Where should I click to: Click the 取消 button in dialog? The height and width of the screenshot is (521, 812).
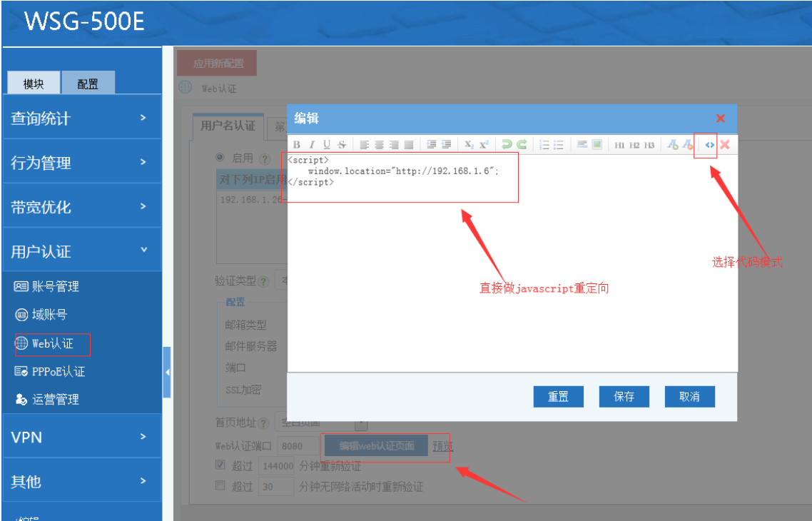point(689,397)
